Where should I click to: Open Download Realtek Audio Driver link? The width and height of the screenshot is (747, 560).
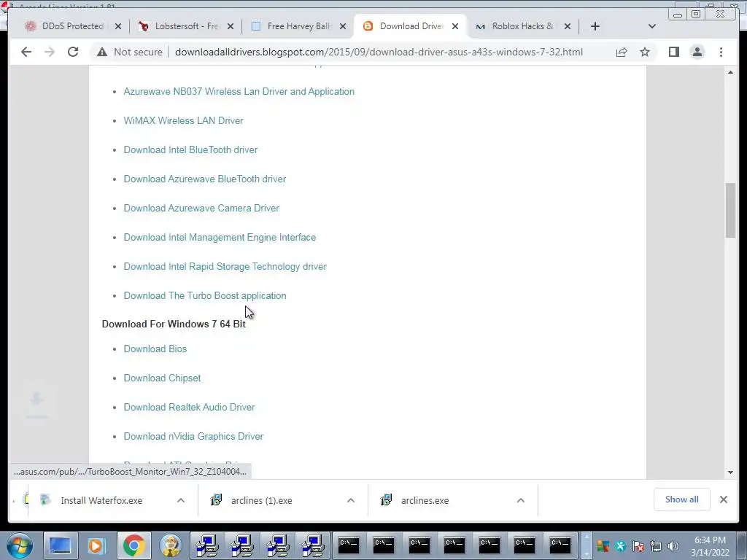[189, 407]
